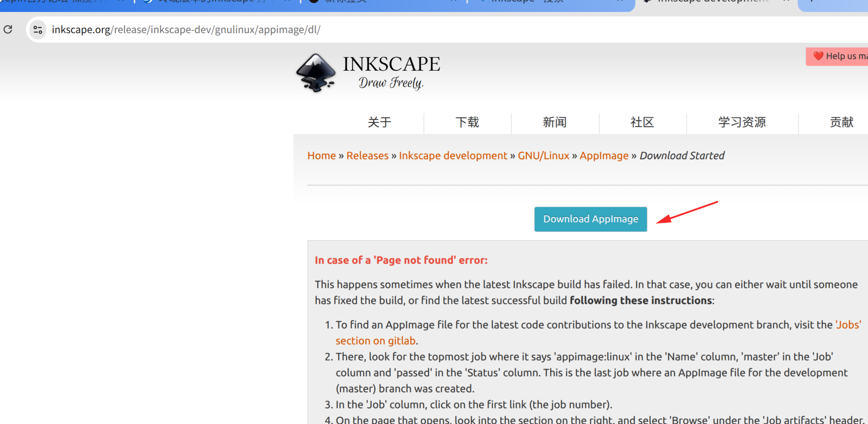Follow the Home breadcrumb link
The image size is (868, 424).
[x=322, y=156]
